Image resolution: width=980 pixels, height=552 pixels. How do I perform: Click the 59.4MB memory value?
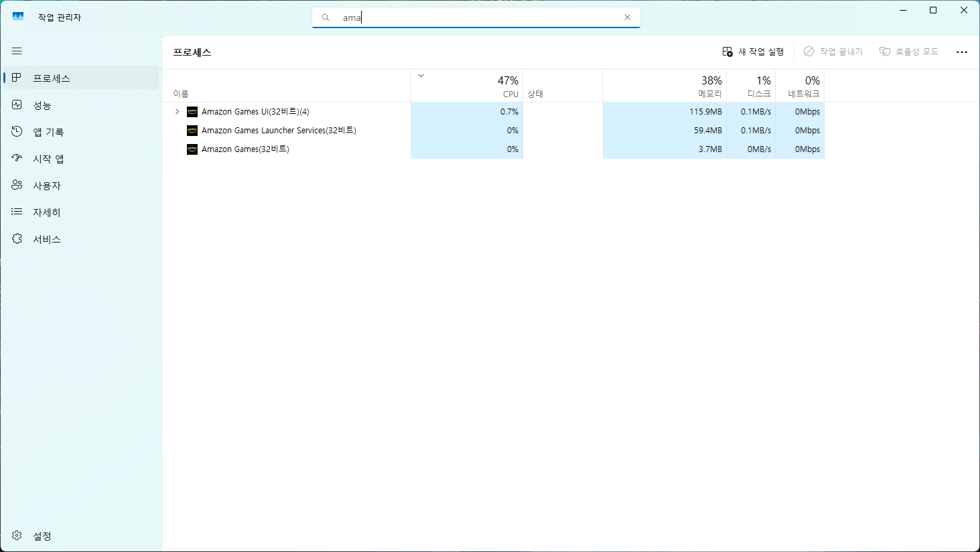pos(707,131)
